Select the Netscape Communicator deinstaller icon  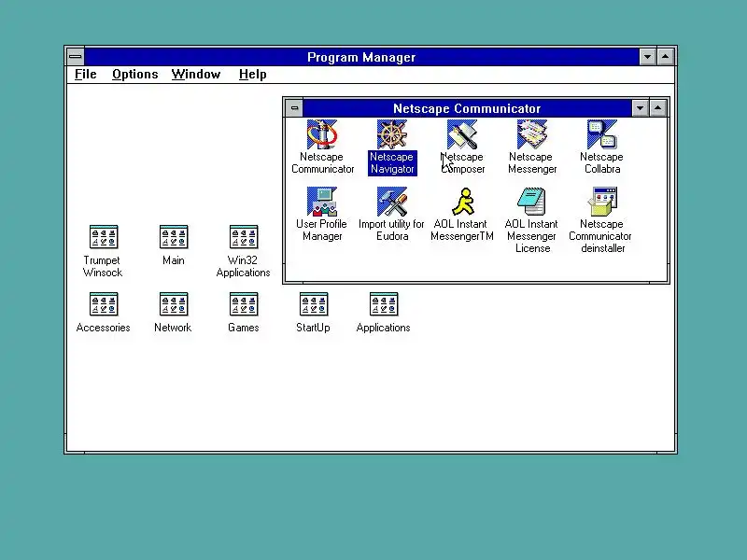pyautogui.click(x=602, y=202)
